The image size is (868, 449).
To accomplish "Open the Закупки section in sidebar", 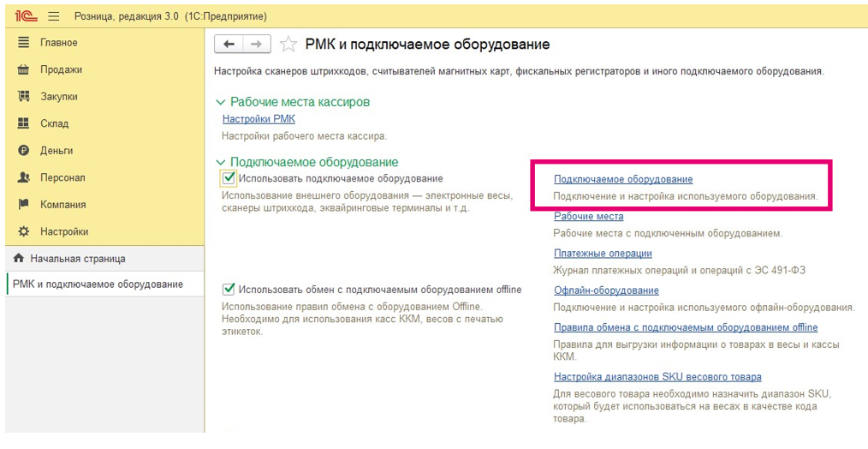I will pos(59,97).
